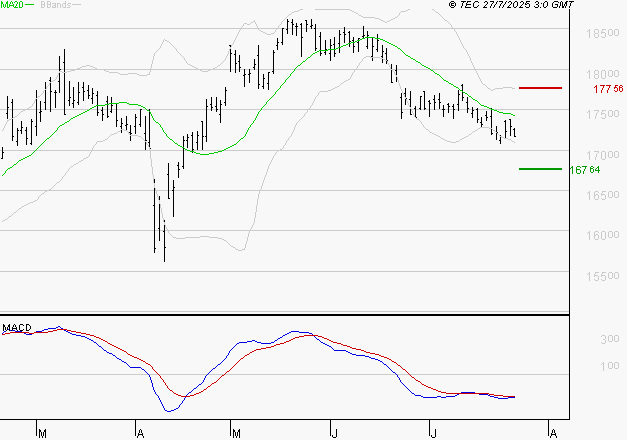Click the divider between price and MACD panels
The image size is (627, 440).
pyautogui.click(x=285, y=316)
